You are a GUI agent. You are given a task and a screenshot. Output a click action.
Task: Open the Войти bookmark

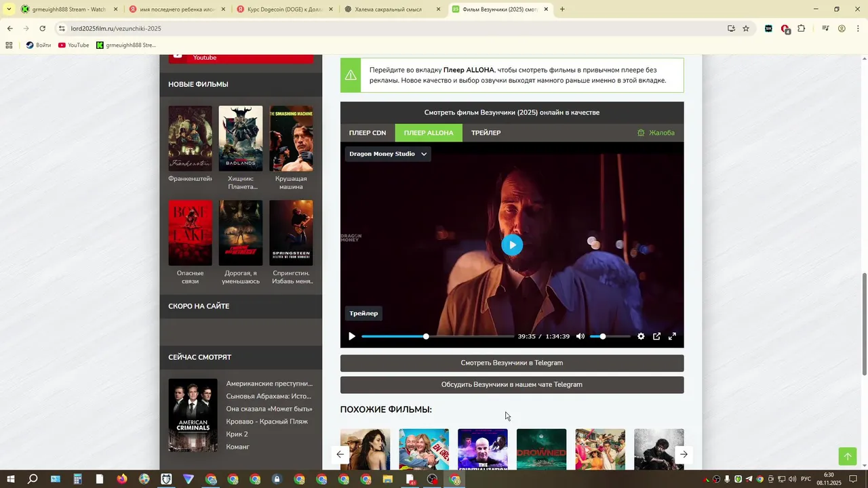pyautogui.click(x=39, y=45)
